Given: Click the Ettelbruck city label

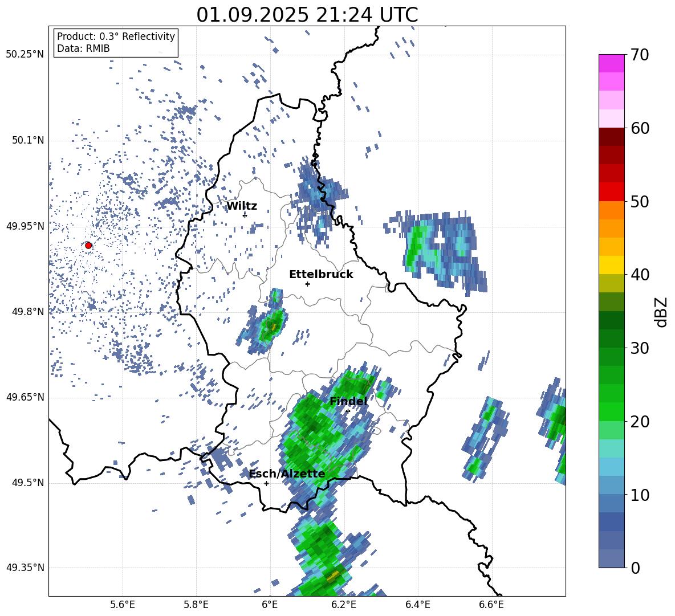Looking at the screenshot, I should (321, 275).
